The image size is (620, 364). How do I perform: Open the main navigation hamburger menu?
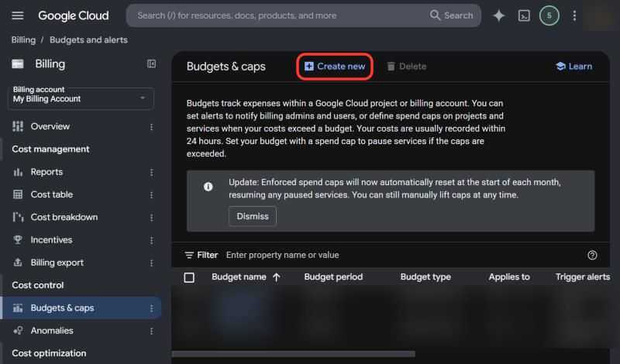point(17,15)
